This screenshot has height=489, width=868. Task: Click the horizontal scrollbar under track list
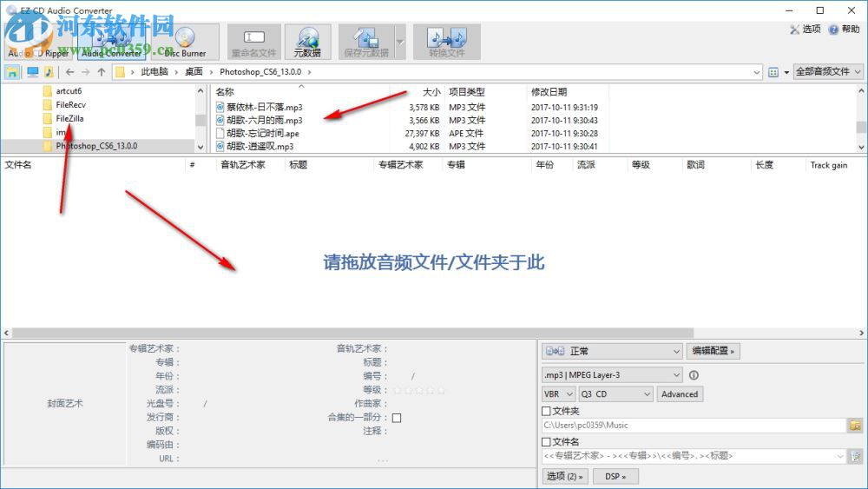click(x=353, y=333)
